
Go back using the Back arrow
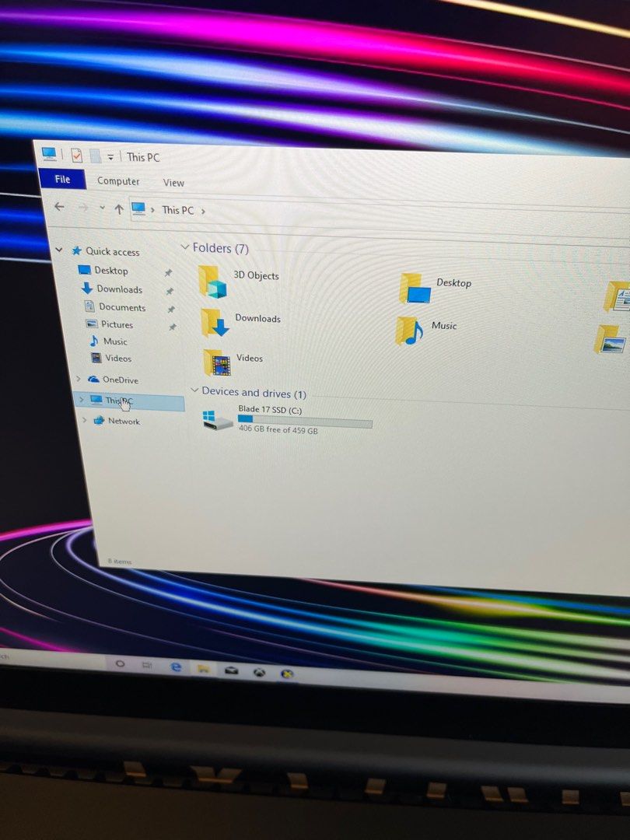tap(59, 206)
